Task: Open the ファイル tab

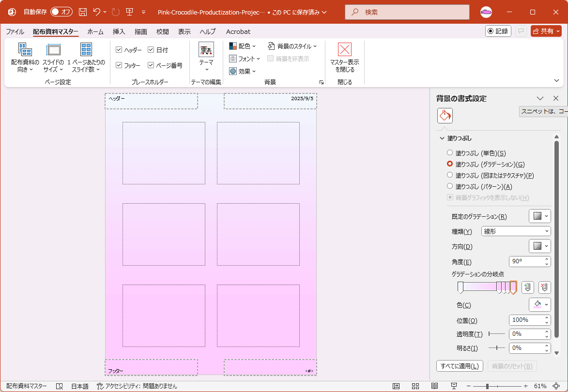Action: point(15,31)
